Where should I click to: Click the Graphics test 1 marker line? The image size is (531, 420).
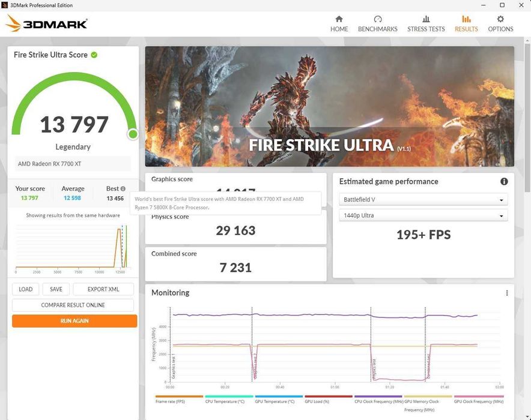[171, 345]
